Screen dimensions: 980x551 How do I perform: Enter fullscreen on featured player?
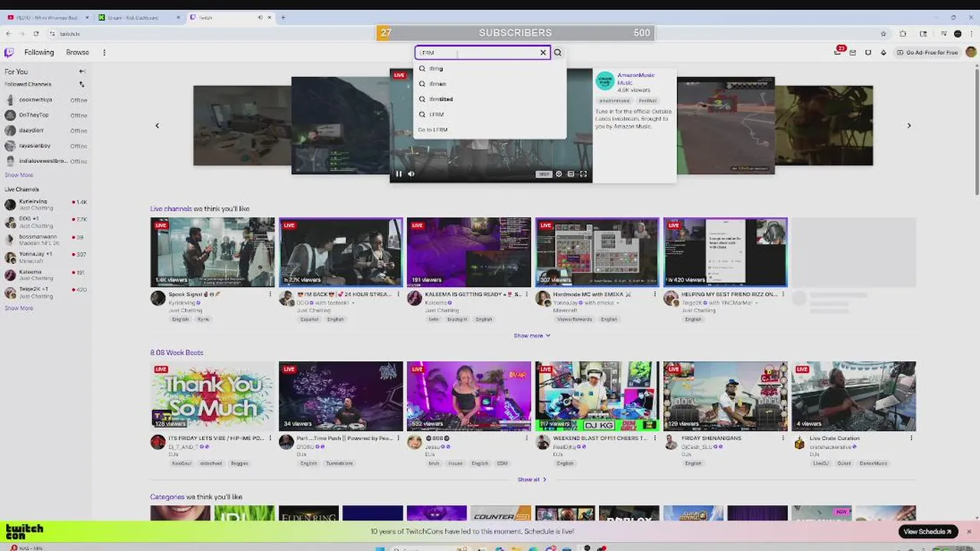[583, 174]
